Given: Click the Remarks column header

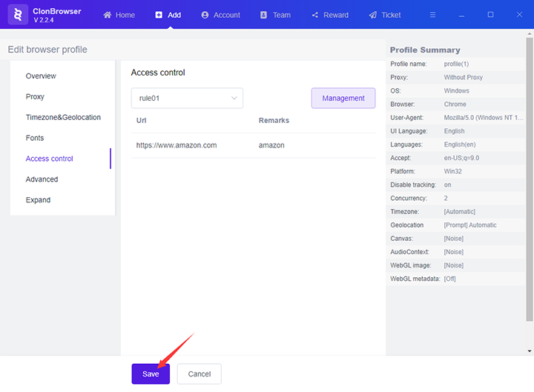Looking at the screenshot, I should coord(274,121).
